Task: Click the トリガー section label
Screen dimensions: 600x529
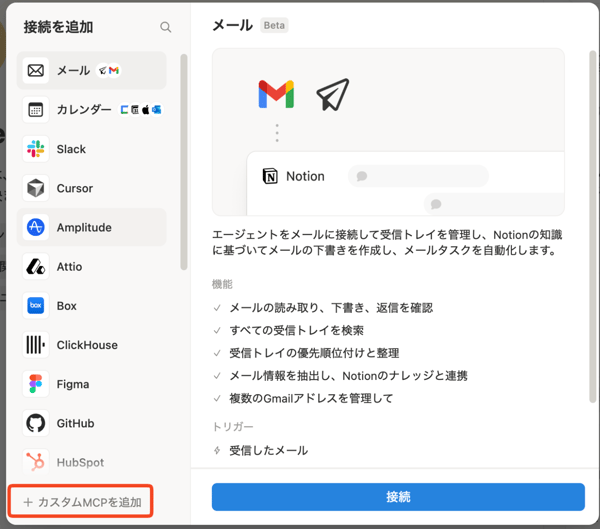Action: (x=233, y=427)
